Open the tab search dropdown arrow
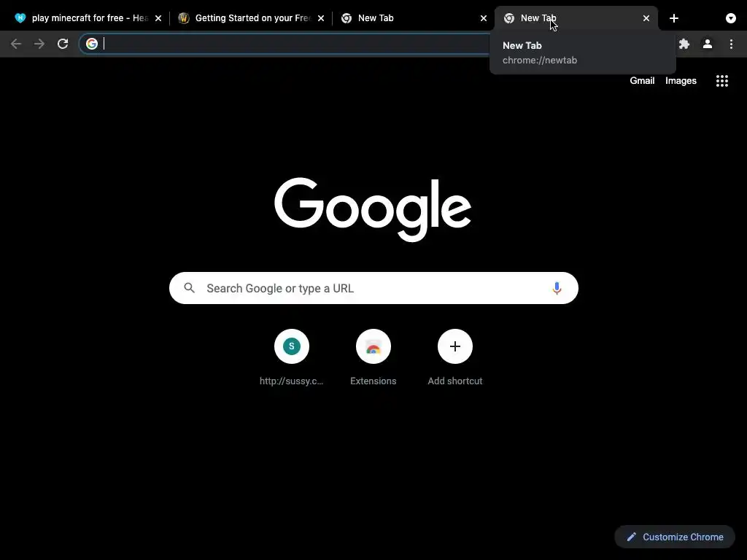The width and height of the screenshot is (747, 560). (731, 18)
